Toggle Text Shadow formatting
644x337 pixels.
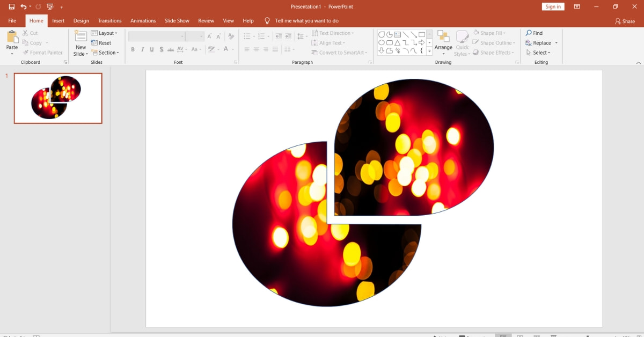pyautogui.click(x=161, y=49)
